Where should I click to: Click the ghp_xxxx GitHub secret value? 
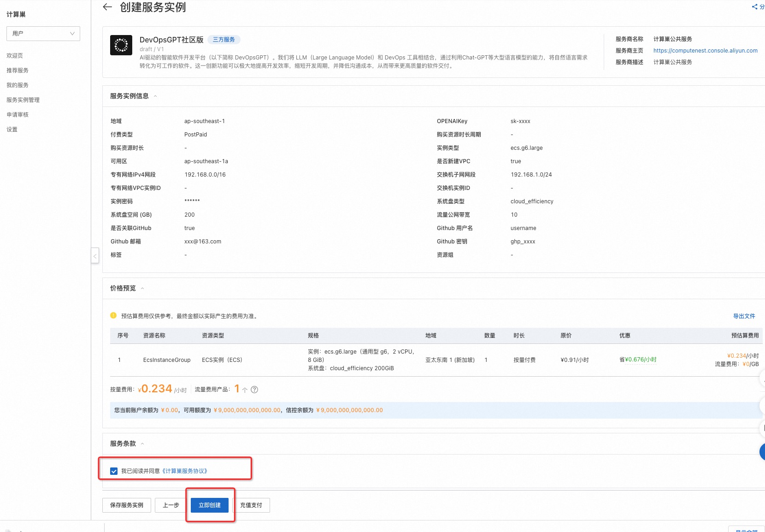[523, 242]
